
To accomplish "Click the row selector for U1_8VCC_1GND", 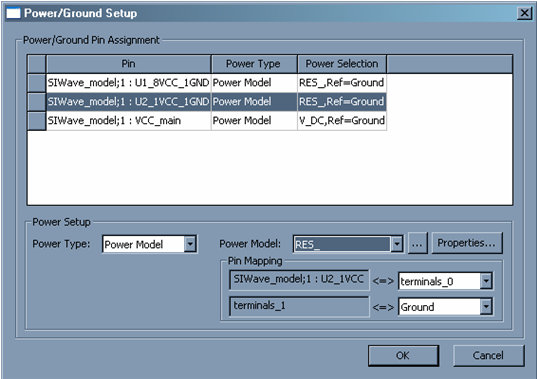I will point(37,83).
